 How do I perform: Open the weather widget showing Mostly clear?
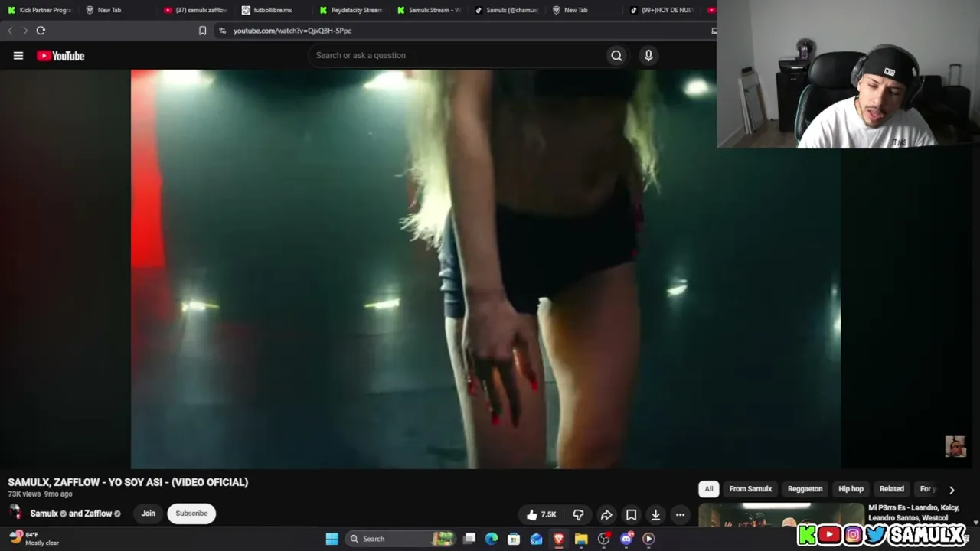click(34, 539)
